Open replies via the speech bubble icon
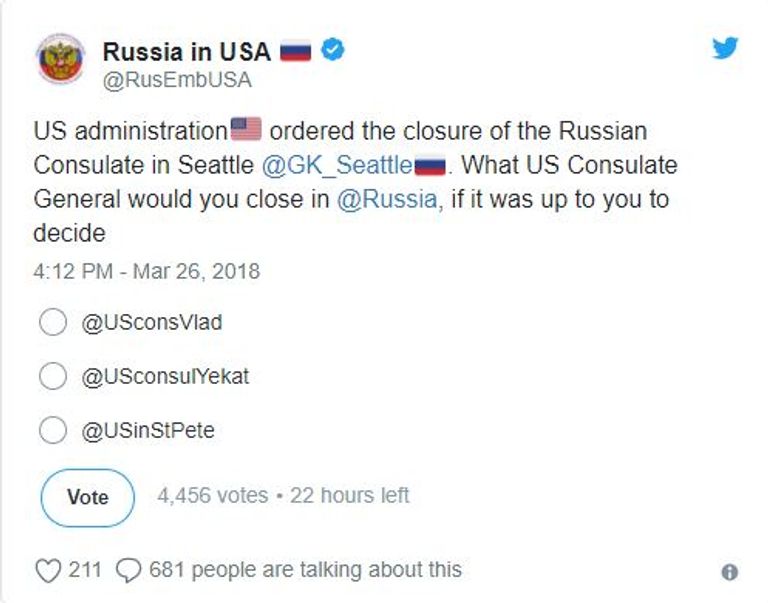This screenshot has width=768, height=603. coord(129,570)
